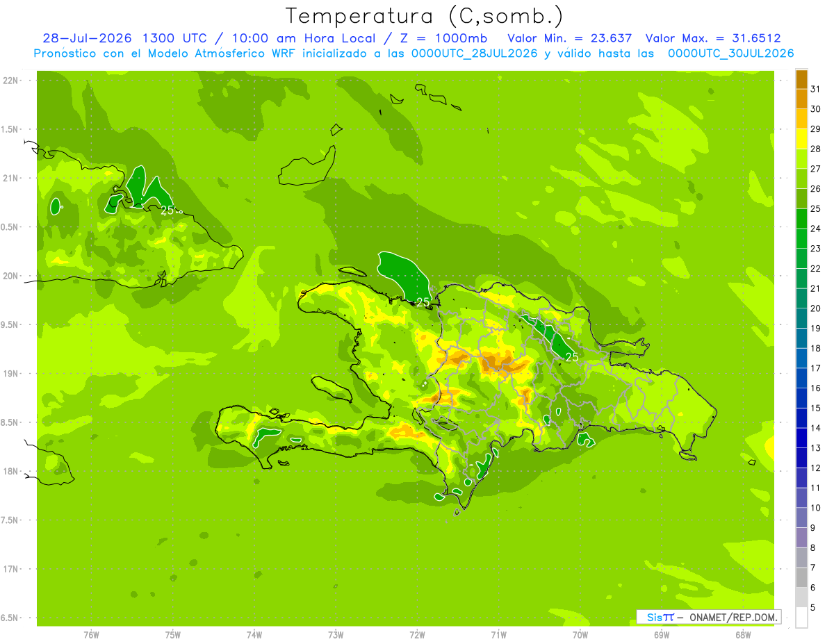Click the '76W' longitude label
Screen dimensions: 834x644
91,635
